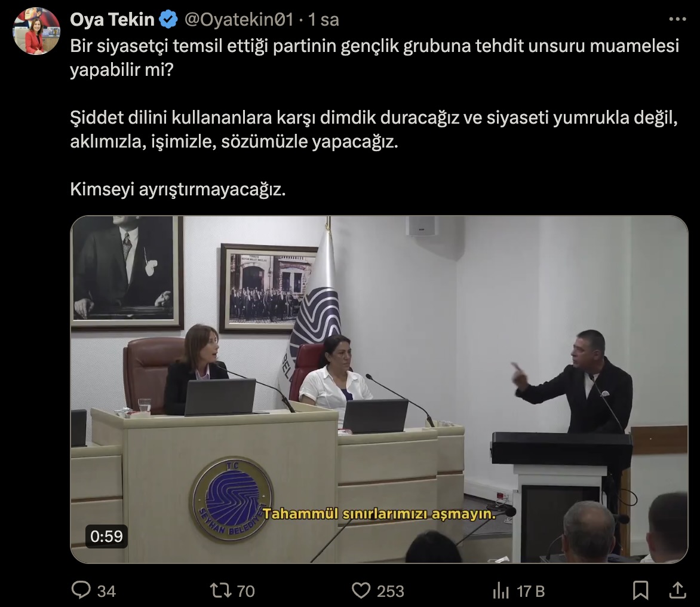Click the reply count 34
The image size is (700, 607).
click(x=106, y=591)
